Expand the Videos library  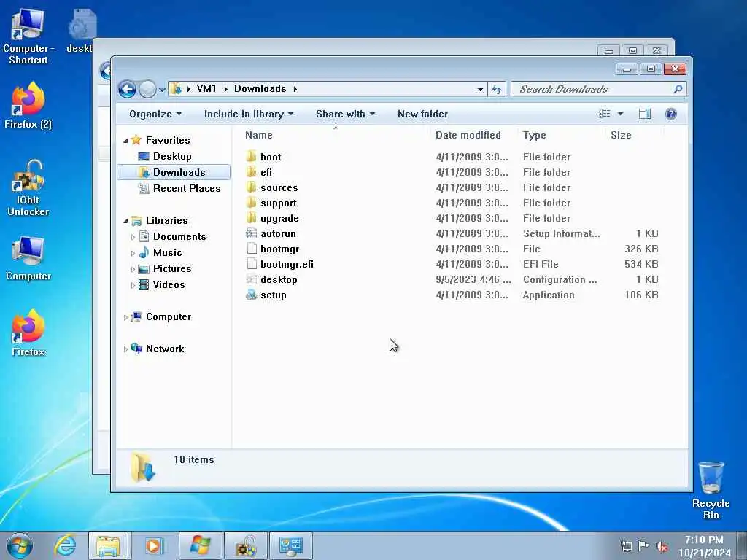click(133, 285)
